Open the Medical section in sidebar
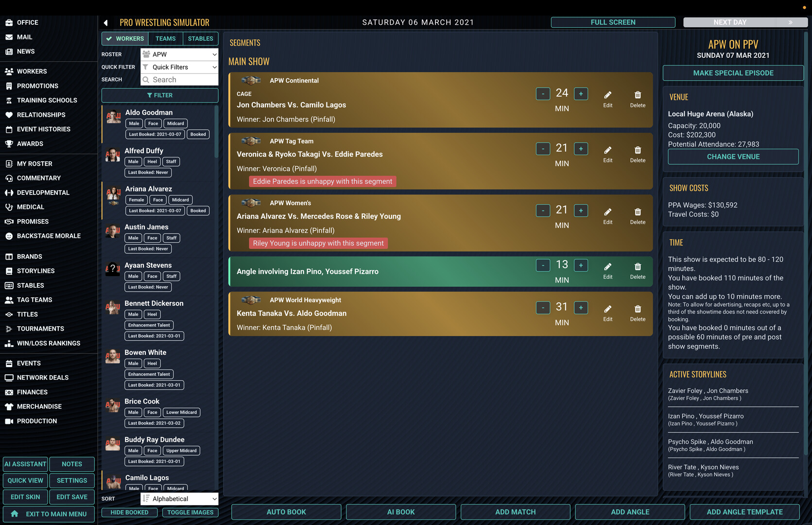This screenshot has height=525, width=812. click(x=30, y=207)
